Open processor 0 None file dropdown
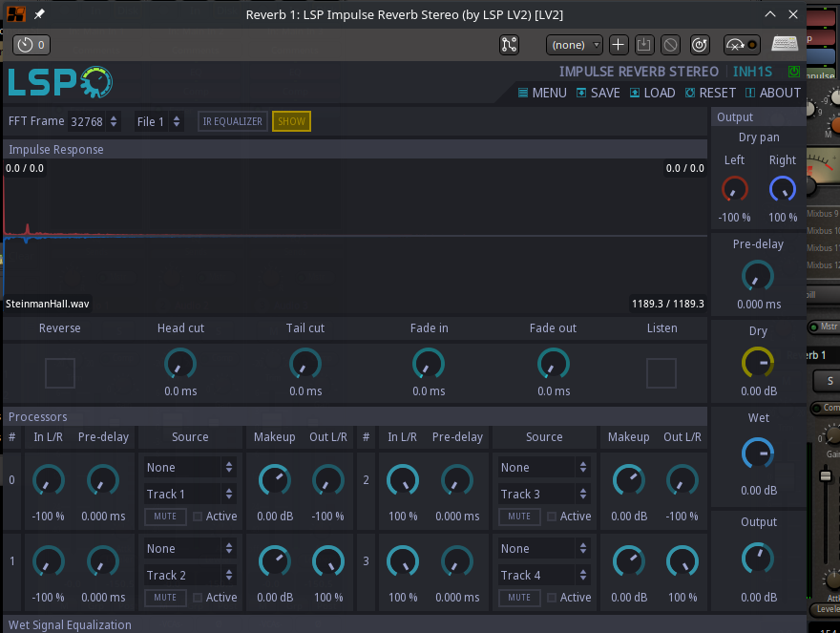This screenshot has height=633, width=840. [190, 468]
